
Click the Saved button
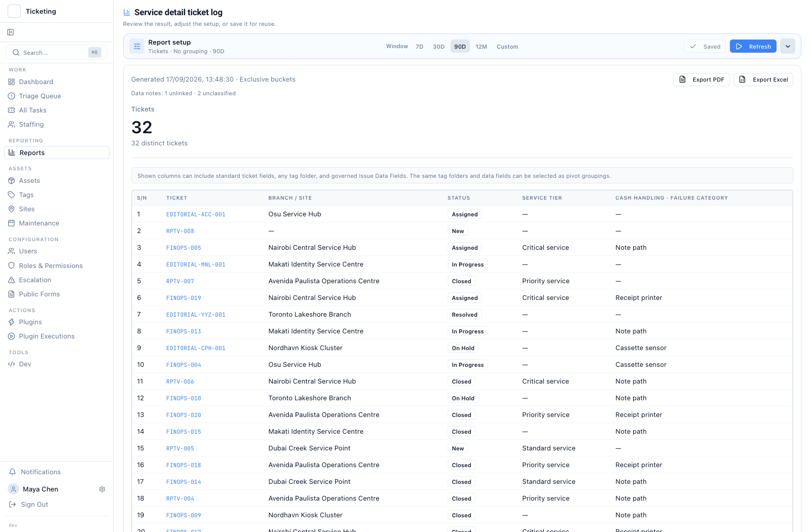705,47
